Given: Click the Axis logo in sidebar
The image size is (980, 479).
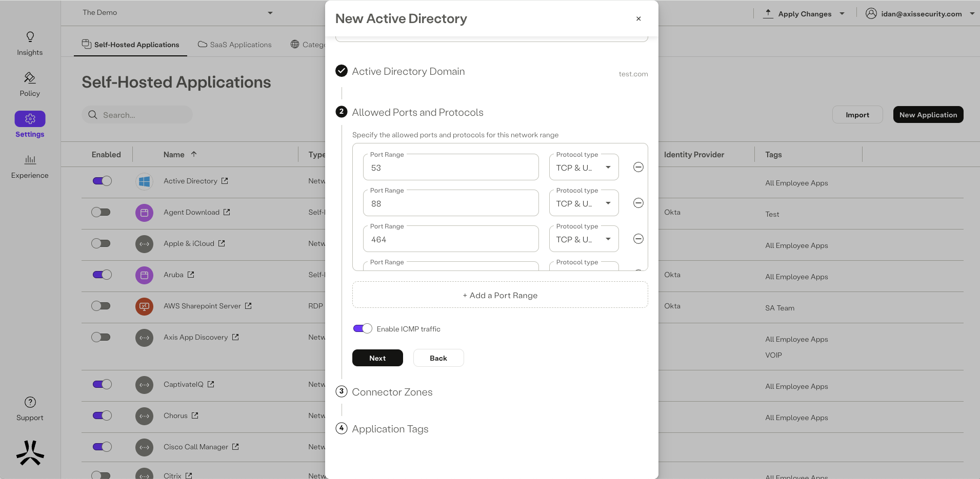Looking at the screenshot, I should (x=30, y=453).
